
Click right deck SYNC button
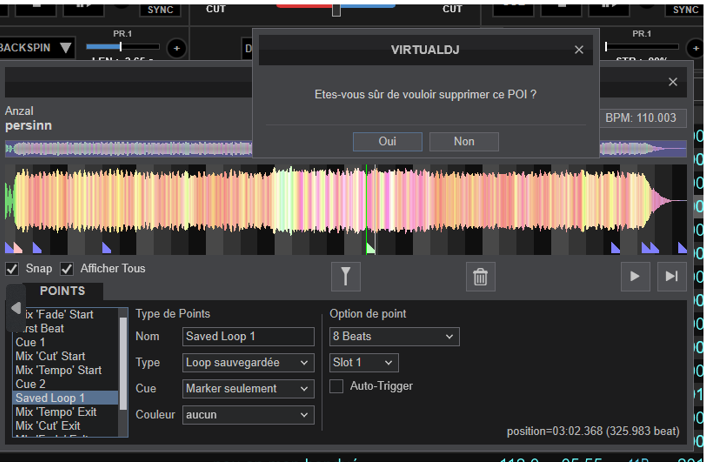(685, 9)
